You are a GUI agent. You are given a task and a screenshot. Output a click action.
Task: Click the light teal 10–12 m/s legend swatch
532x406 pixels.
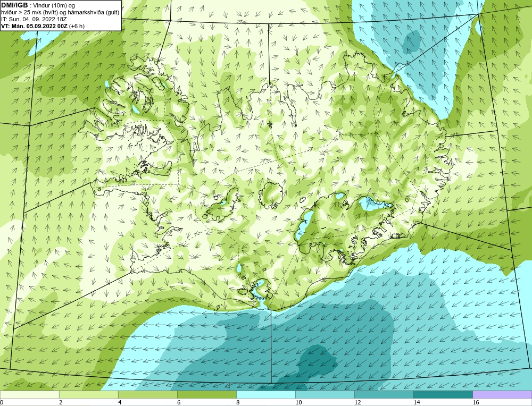pyautogui.click(x=325, y=395)
